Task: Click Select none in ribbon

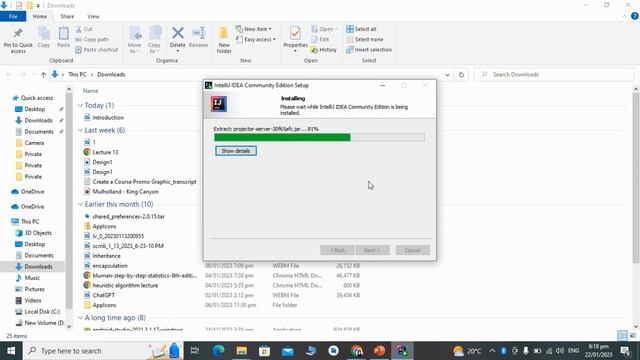Action: click(364, 40)
